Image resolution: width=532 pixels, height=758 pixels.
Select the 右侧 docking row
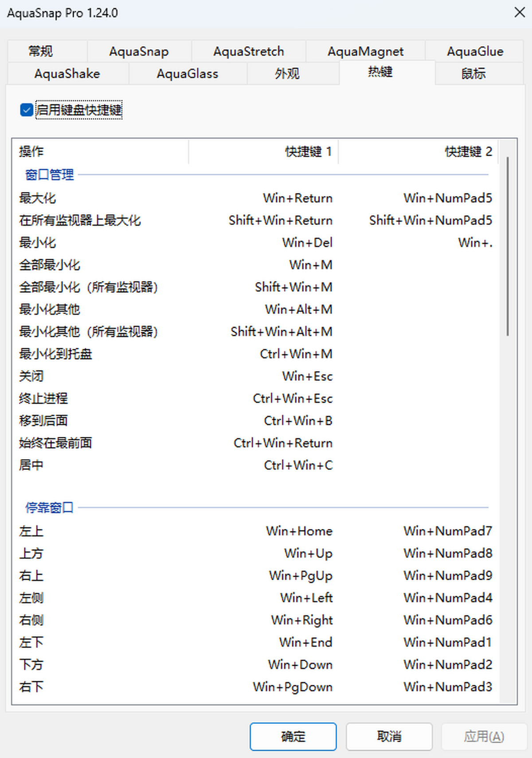tap(255, 620)
